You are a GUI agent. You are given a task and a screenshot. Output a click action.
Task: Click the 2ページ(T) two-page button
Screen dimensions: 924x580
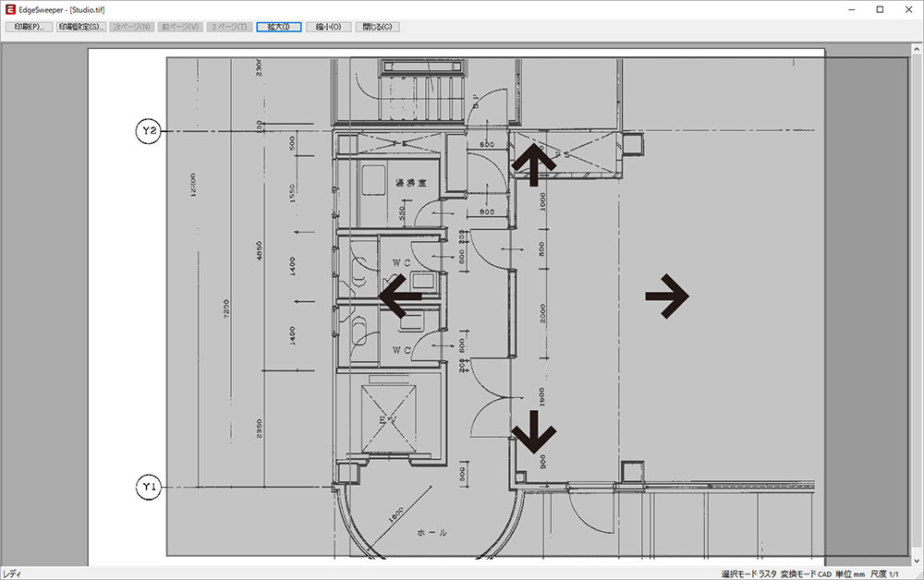(229, 27)
